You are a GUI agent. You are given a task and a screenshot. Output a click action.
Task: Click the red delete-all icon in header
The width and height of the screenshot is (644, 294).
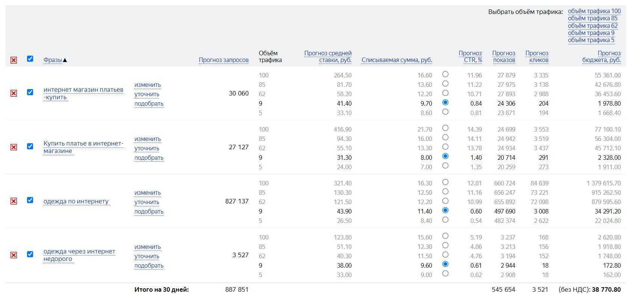[x=14, y=60]
